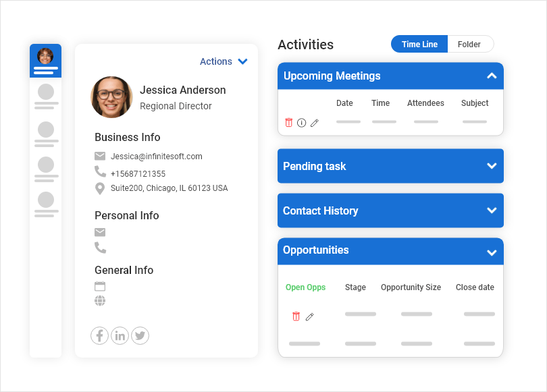The width and height of the screenshot is (547, 392).
Task: Click the Activities heading
Action: (x=306, y=45)
